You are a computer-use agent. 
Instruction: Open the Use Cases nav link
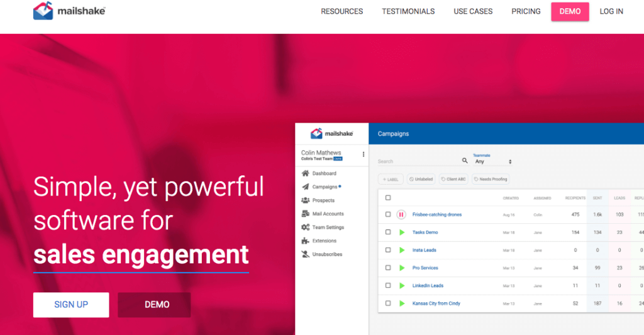tap(473, 11)
